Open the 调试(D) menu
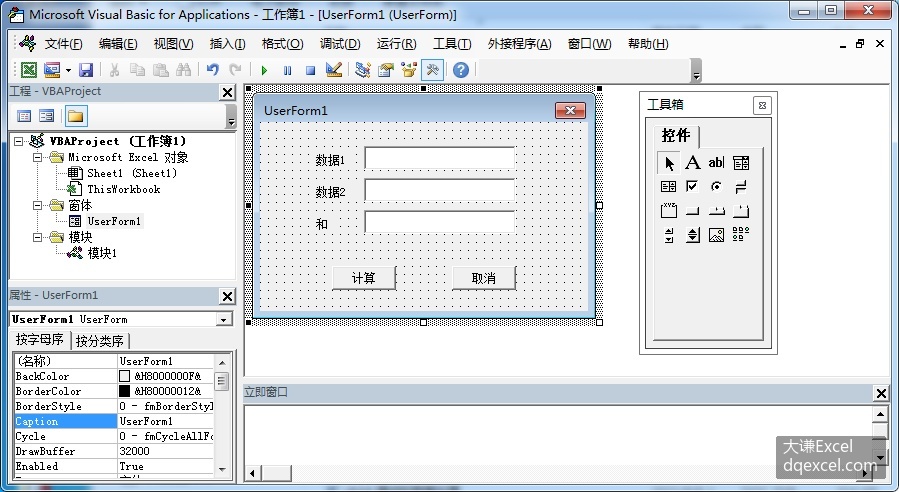Image resolution: width=899 pixels, height=492 pixels. [340, 44]
